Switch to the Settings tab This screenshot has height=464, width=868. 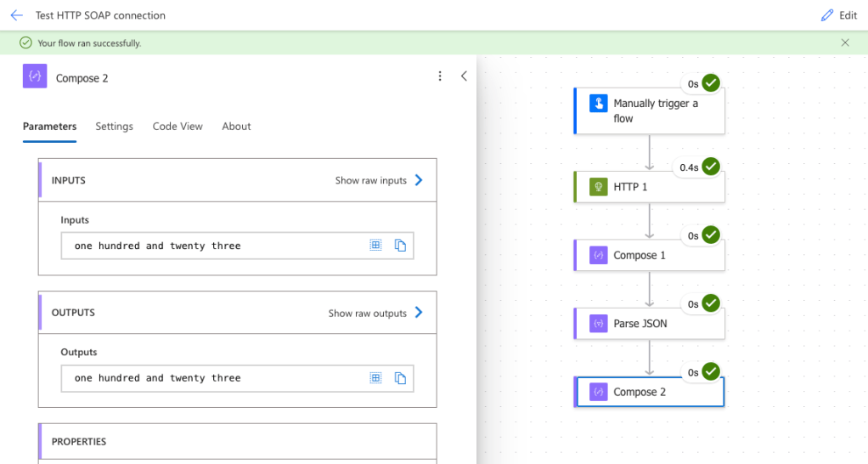[114, 127]
